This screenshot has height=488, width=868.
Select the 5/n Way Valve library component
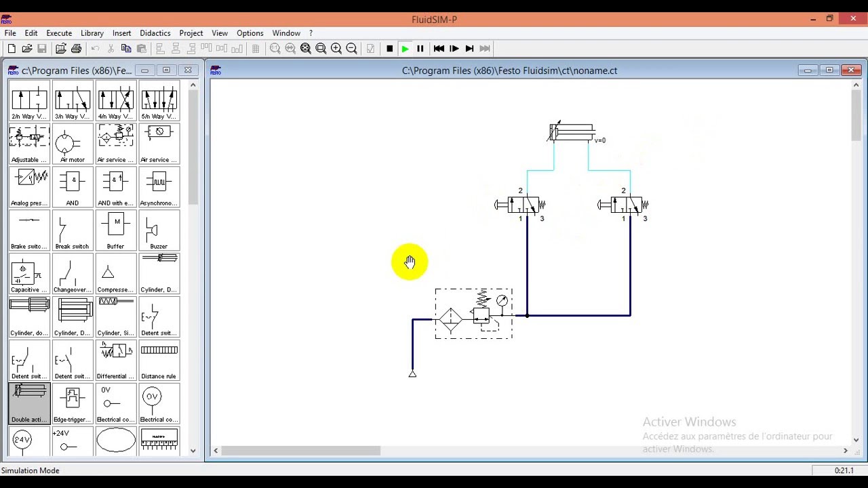[x=159, y=100]
